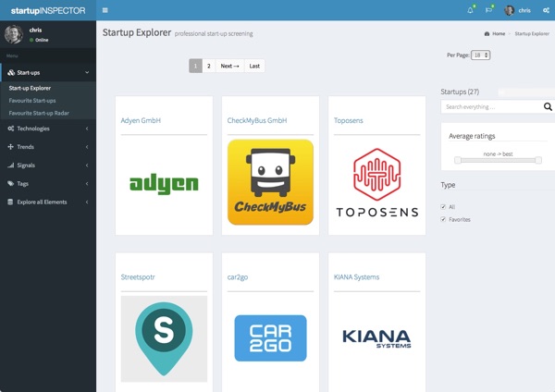The image size is (555, 392).
Task: Open the CheckMyBus GmbH title link
Action: click(x=257, y=120)
